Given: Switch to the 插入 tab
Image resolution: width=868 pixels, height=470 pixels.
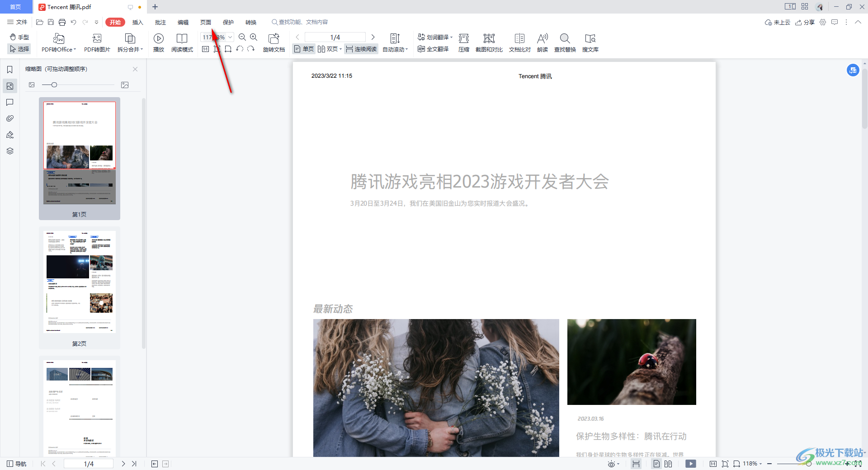Looking at the screenshot, I should 137,22.
